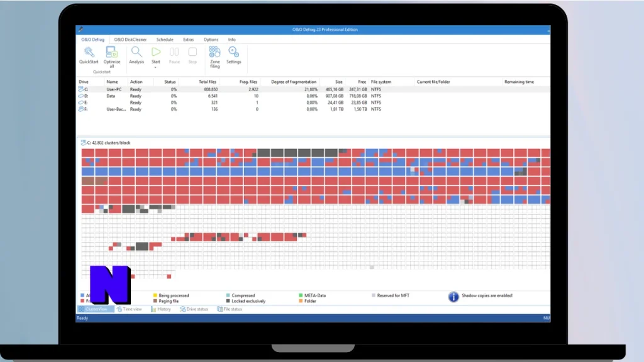Click the D: drive icon in list
644x362 pixels.
(x=81, y=96)
